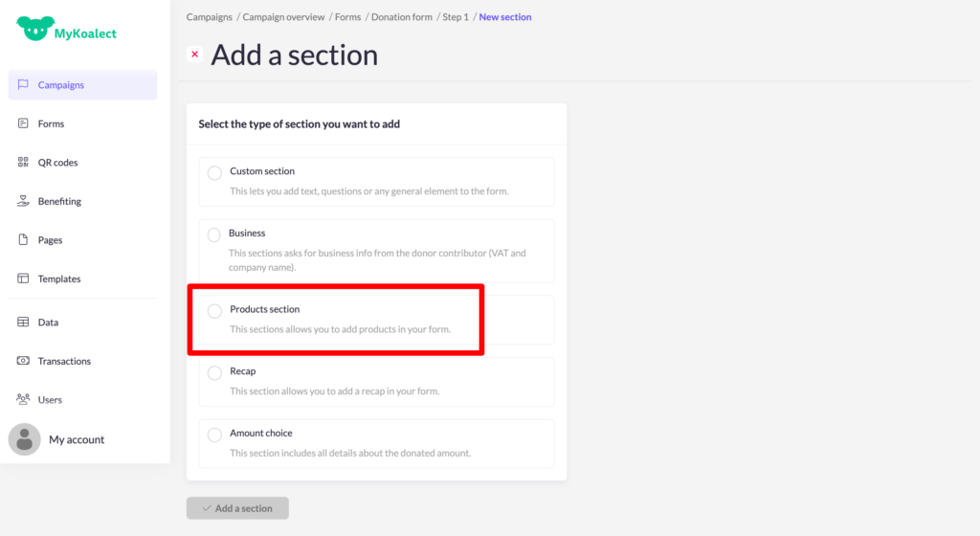Image resolution: width=980 pixels, height=536 pixels.
Task: Click the Transactions money icon
Action: tap(23, 361)
